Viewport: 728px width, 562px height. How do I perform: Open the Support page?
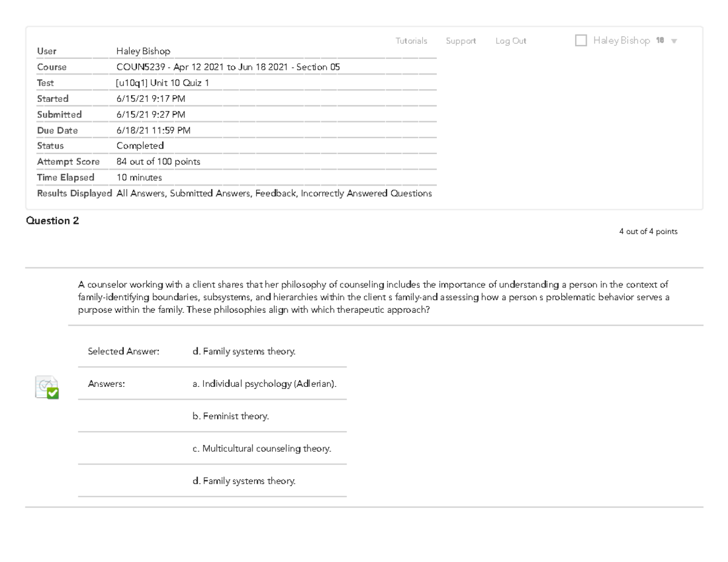point(460,40)
